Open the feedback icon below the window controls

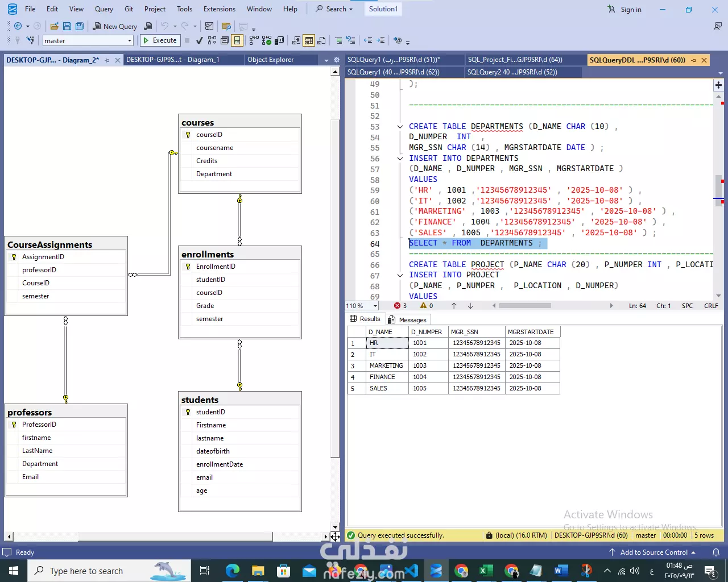point(718,26)
